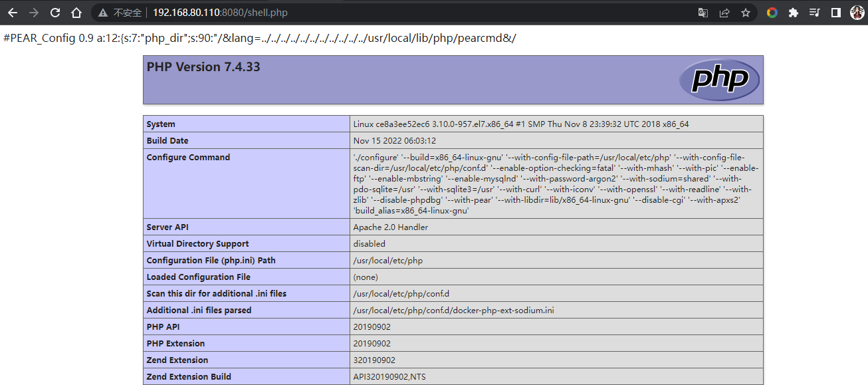Select Additional .ini files parsed label
The image size is (868, 385).
(x=199, y=311)
